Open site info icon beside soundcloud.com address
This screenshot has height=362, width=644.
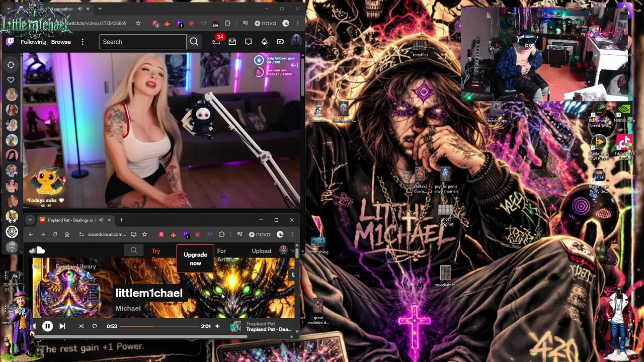[x=81, y=234]
